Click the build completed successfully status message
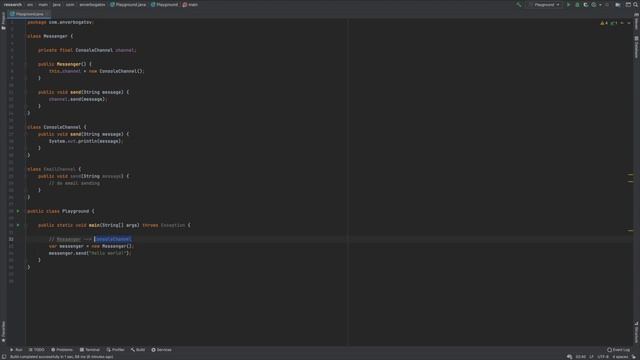640x360 pixels. point(61,357)
